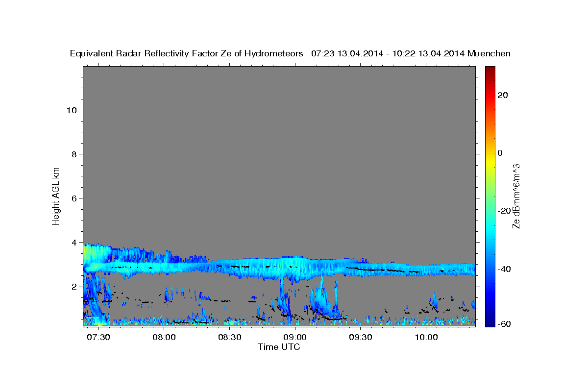Click the height tick label 8
Image resolution: width=588 pixels, height=392 pixels.
click(74, 154)
